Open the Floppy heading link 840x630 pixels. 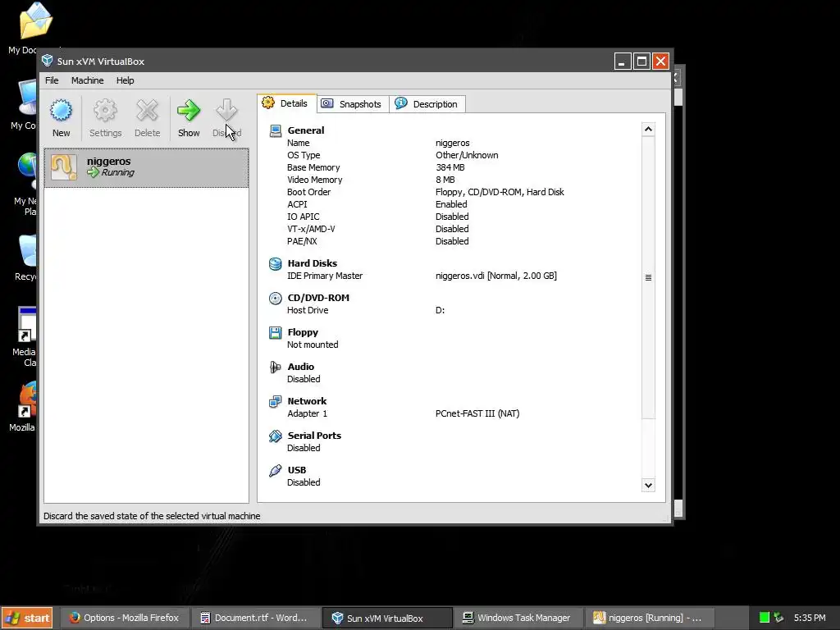point(303,332)
